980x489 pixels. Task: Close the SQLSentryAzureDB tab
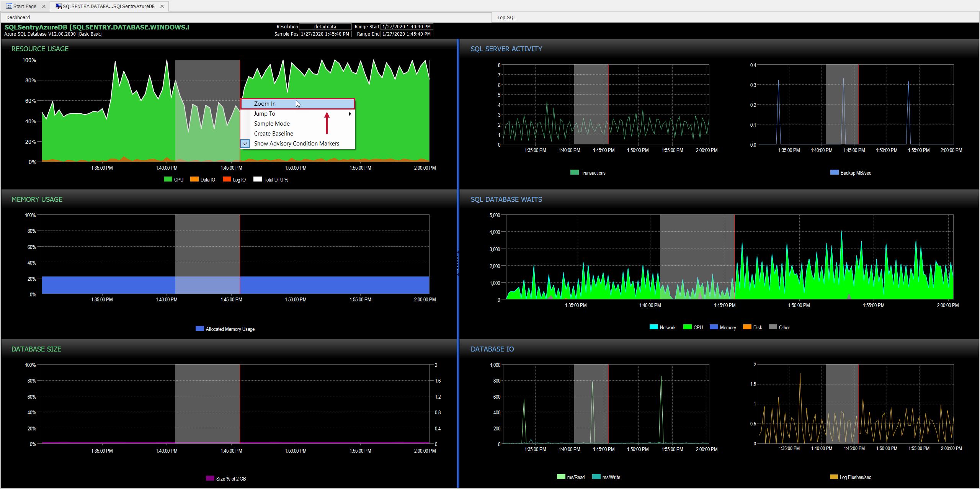tap(162, 6)
